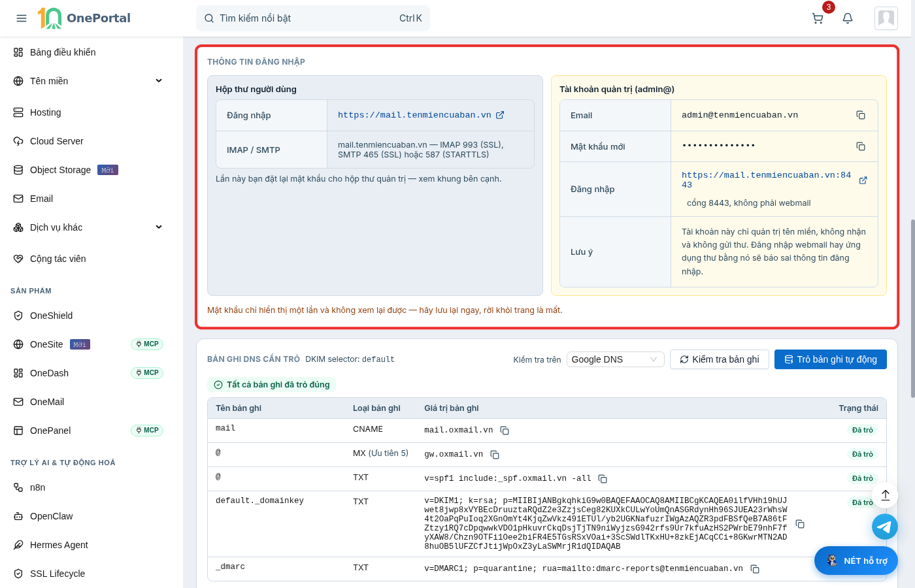This screenshot has width=915, height=588.
Task: Click the MCP badge beside OnePanel
Action: tap(147, 431)
